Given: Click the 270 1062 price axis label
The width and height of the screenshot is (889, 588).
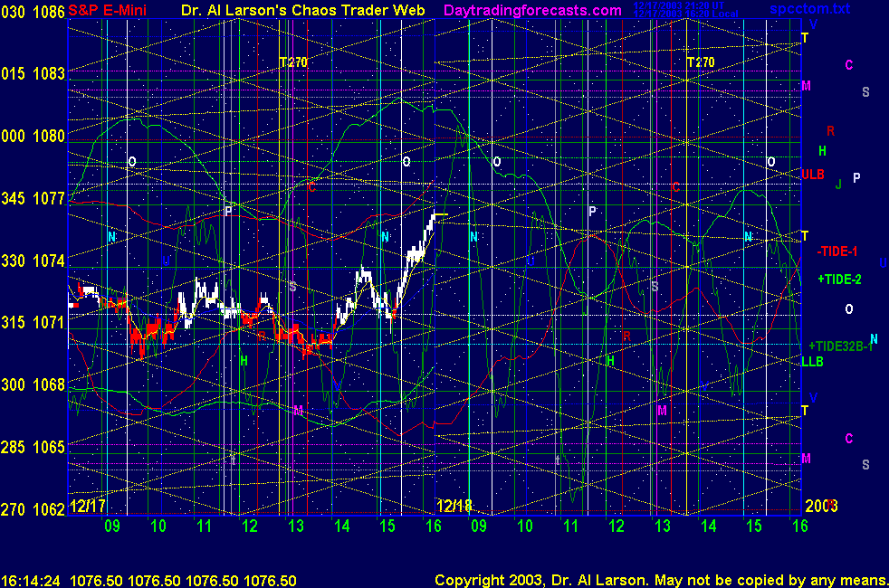Looking at the screenshot, I should [33, 509].
